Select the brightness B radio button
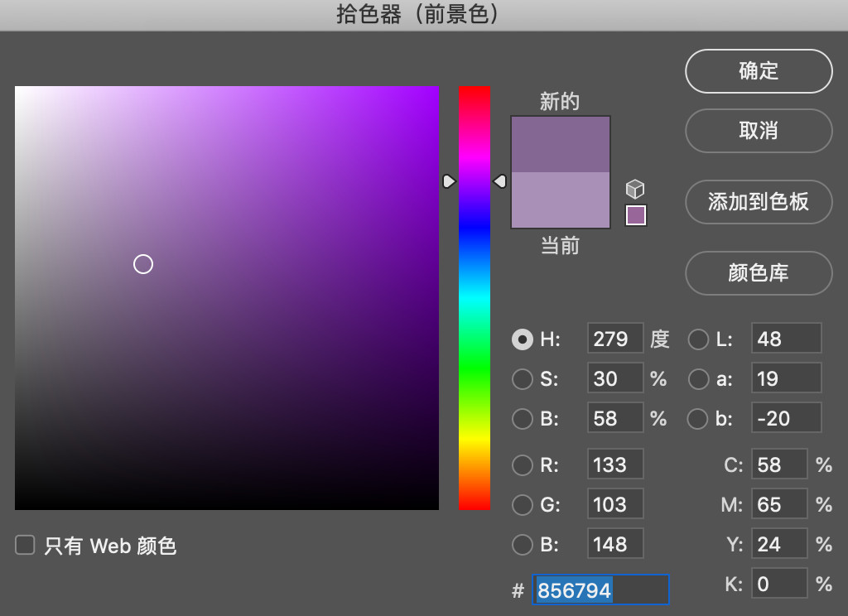 (522, 419)
